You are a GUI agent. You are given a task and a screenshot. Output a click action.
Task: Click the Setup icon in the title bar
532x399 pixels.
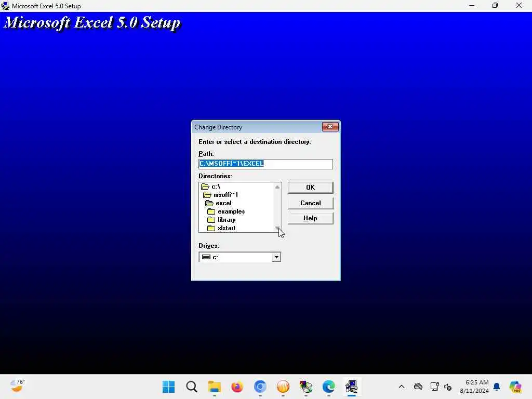click(5, 6)
